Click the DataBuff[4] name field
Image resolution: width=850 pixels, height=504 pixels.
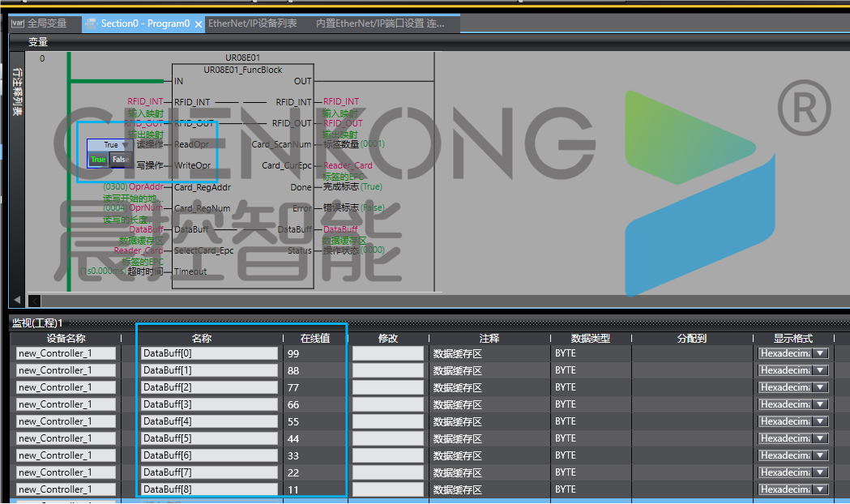coord(209,421)
